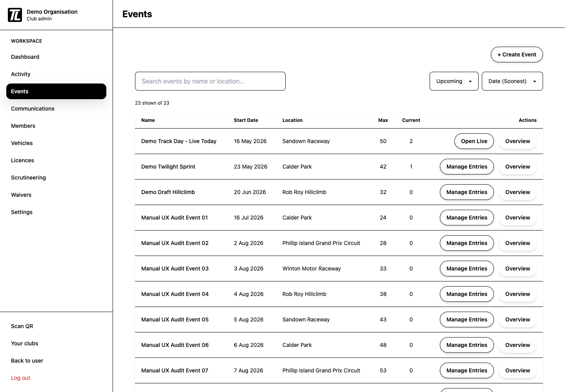Viewport: 565px width, 392px height.
Task: Open Overview for Manual UX Audit Event 03
Action: pos(518,269)
